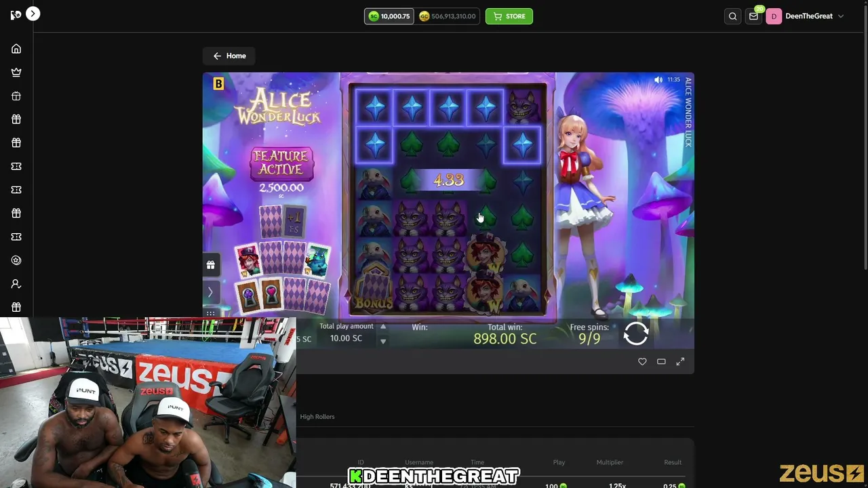Click the Play column header
This screenshot has height=488, width=868.
(559, 462)
